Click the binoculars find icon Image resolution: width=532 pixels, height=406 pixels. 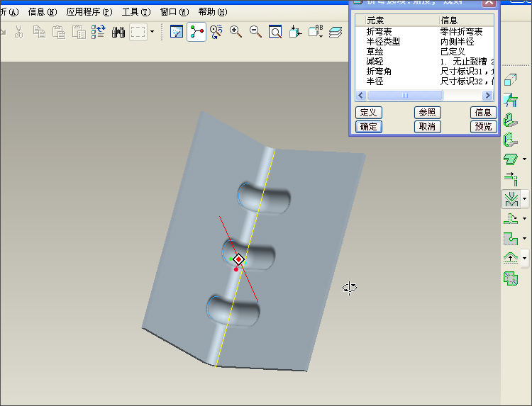point(118,32)
